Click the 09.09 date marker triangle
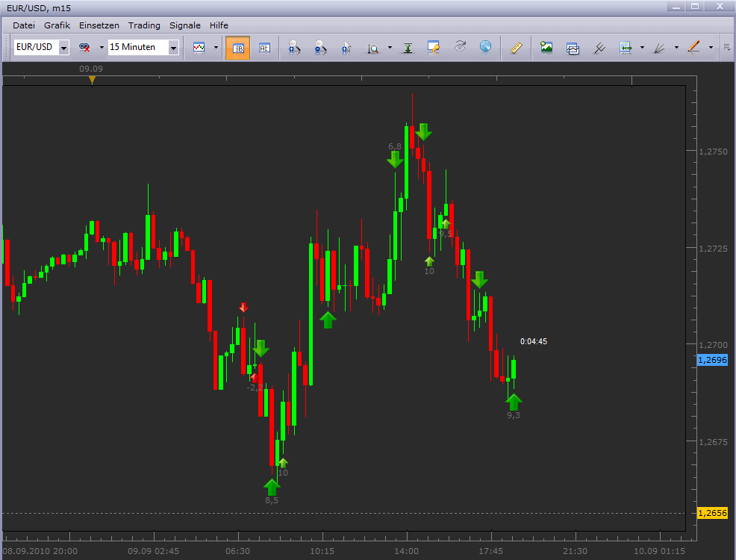736x560 pixels. (x=92, y=78)
